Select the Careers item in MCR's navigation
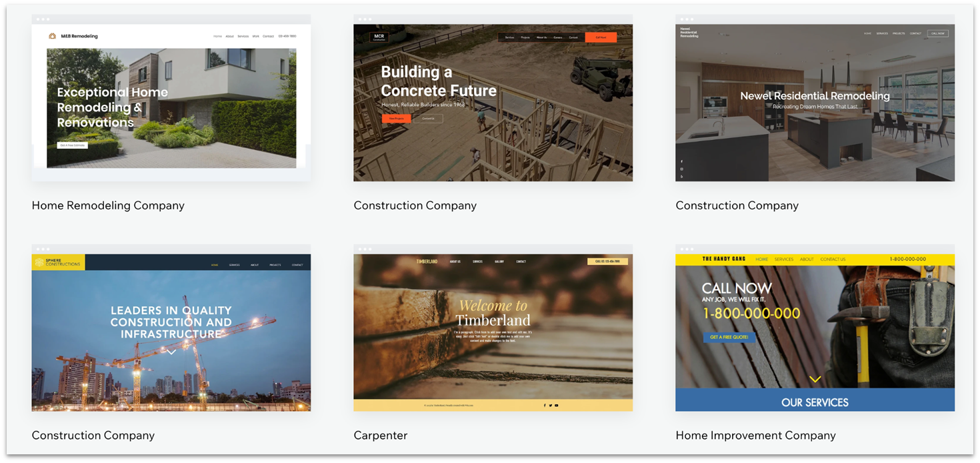Viewport: 980px width, 463px height. [558, 37]
